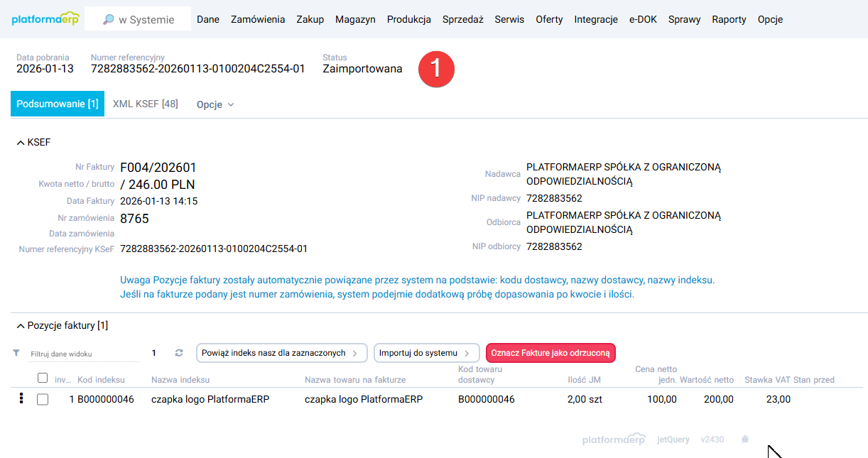Open the Opcje dropdown menu
This screenshot has height=458, width=868.
pyautogui.click(x=215, y=104)
